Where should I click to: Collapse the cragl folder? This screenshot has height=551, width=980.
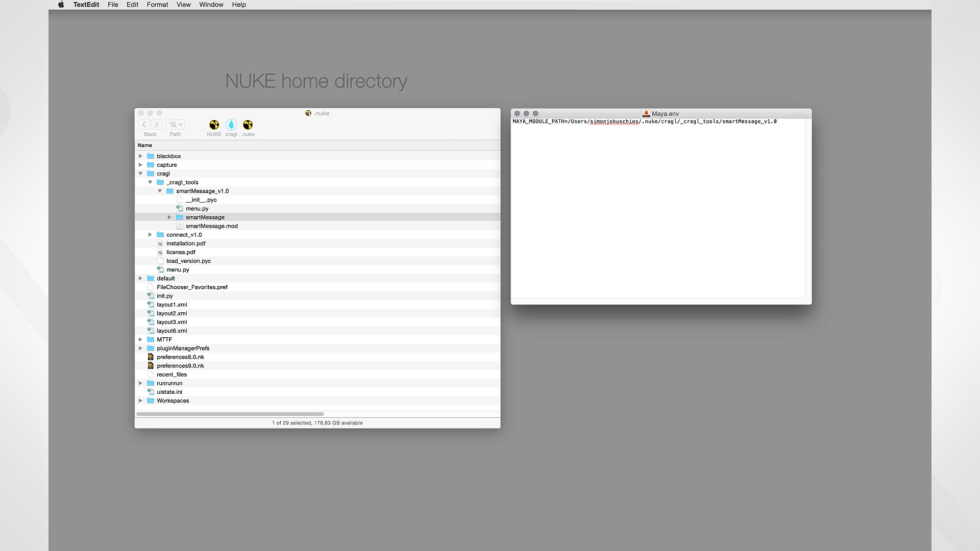point(140,173)
